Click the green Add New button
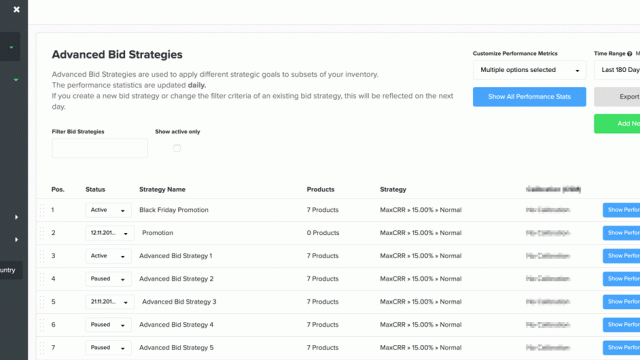Image resolution: width=640 pixels, height=360 pixels. [x=617, y=123]
